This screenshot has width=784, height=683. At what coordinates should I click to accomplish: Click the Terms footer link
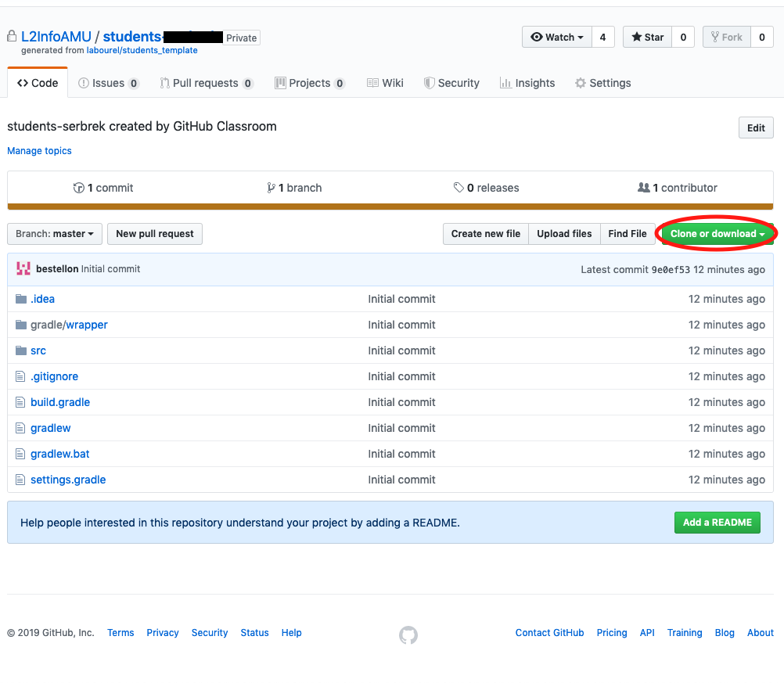tap(120, 633)
